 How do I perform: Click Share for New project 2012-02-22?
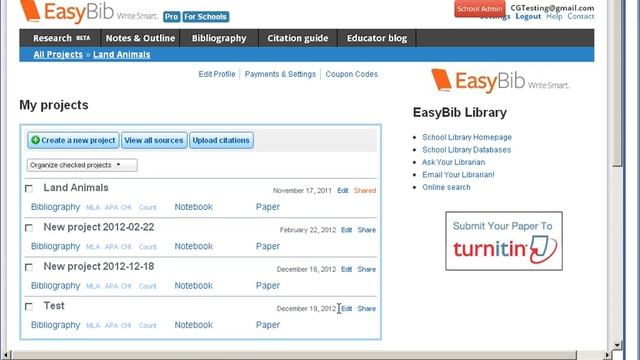pyautogui.click(x=367, y=230)
